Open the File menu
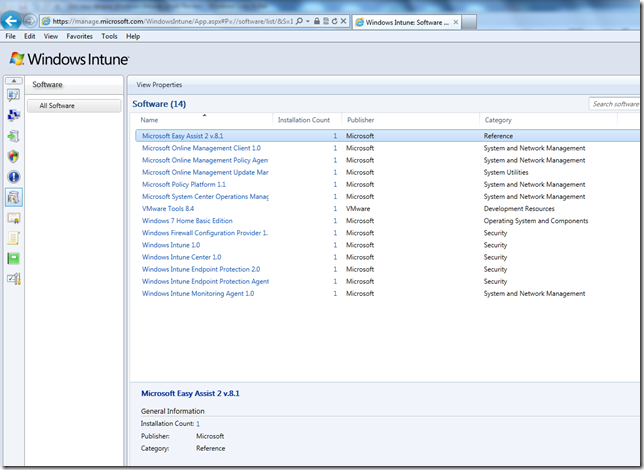644x470 pixels. click(x=10, y=36)
